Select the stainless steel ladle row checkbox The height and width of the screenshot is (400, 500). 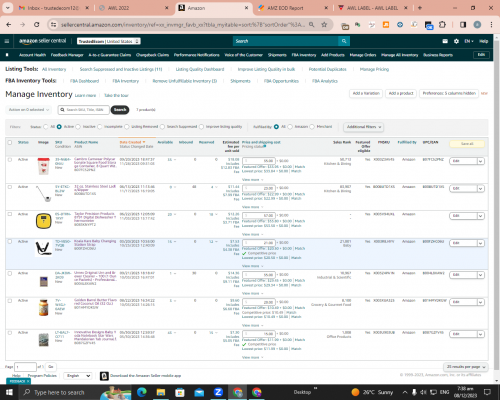[10, 187]
